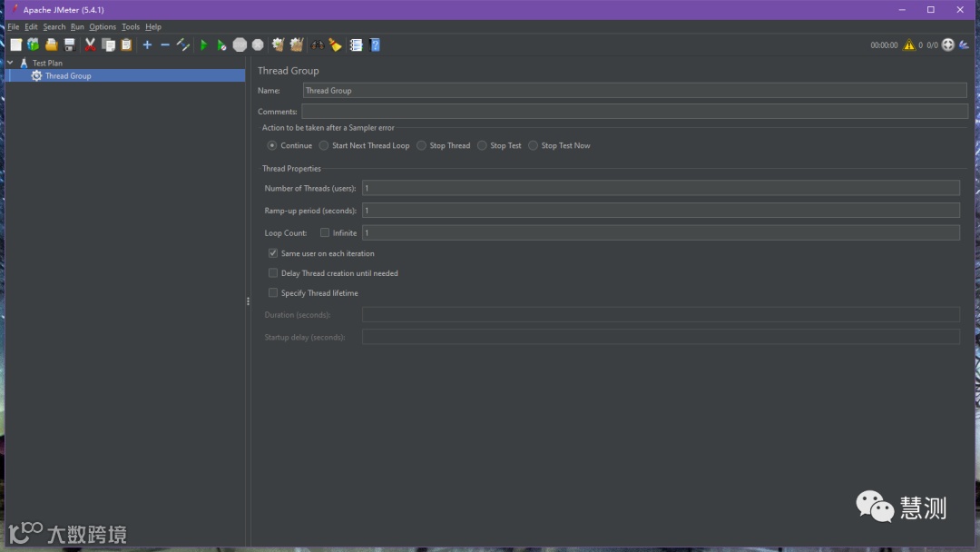Uncheck Same user on each iteration
This screenshot has width=980, height=552.
(x=273, y=253)
